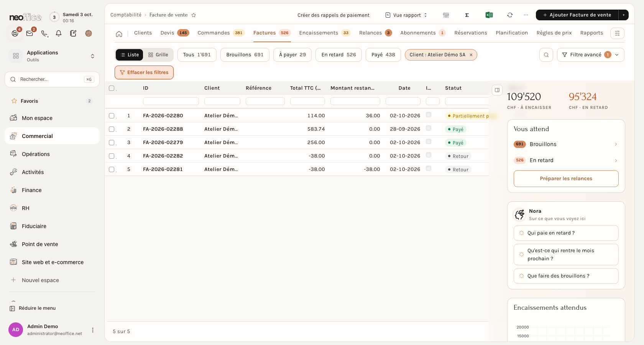This screenshot has height=345, width=644.
Task: Open the Filtre avancé dropdown
Action: coord(590,55)
